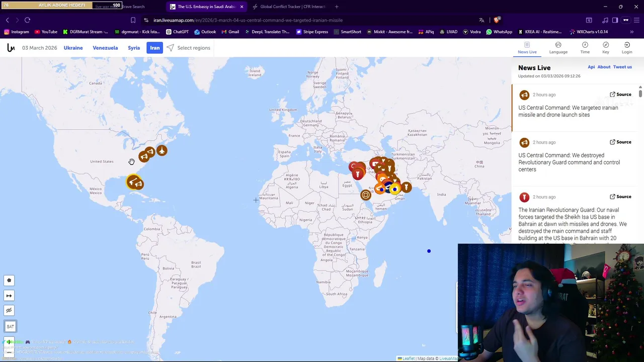Open the Language selector
This screenshot has height=362, width=644.
point(558,48)
